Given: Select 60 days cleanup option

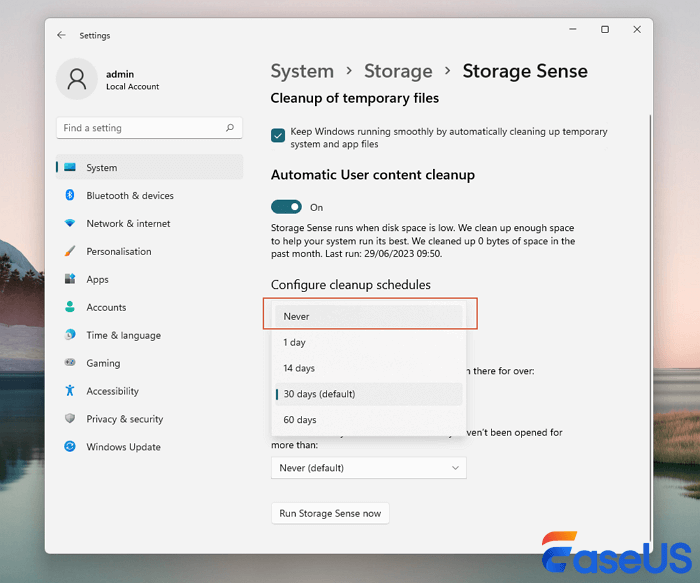Looking at the screenshot, I should 368,420.
